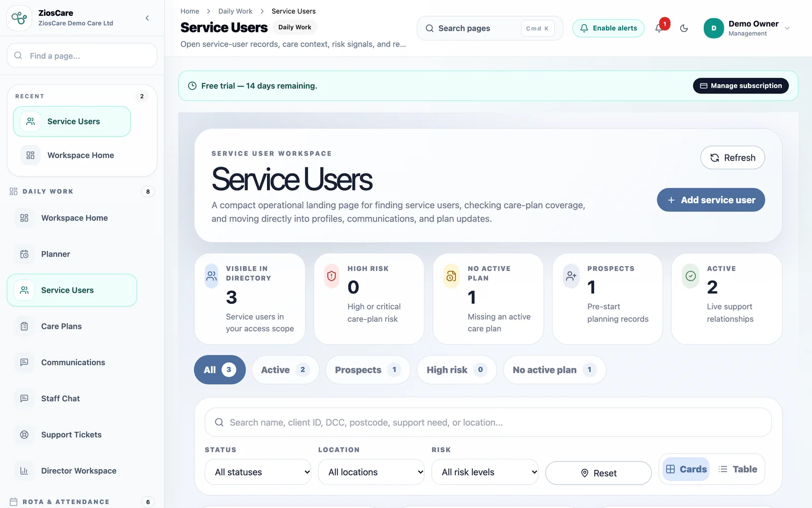Focus the Search pages field
The image size is (812, 508).
(490, 28)
